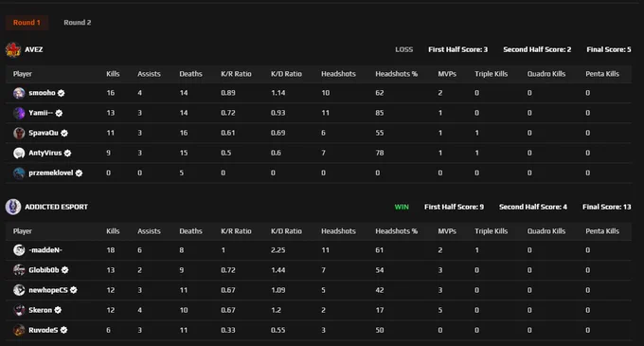Click AVEZ 'Final Score: 5' text
The height and width of the screenshot is (346, 644).
pos(609,49)
